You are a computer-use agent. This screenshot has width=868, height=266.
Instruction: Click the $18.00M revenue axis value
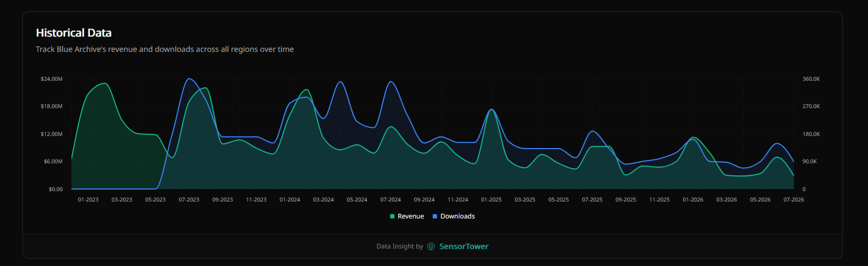pos(52,107)
